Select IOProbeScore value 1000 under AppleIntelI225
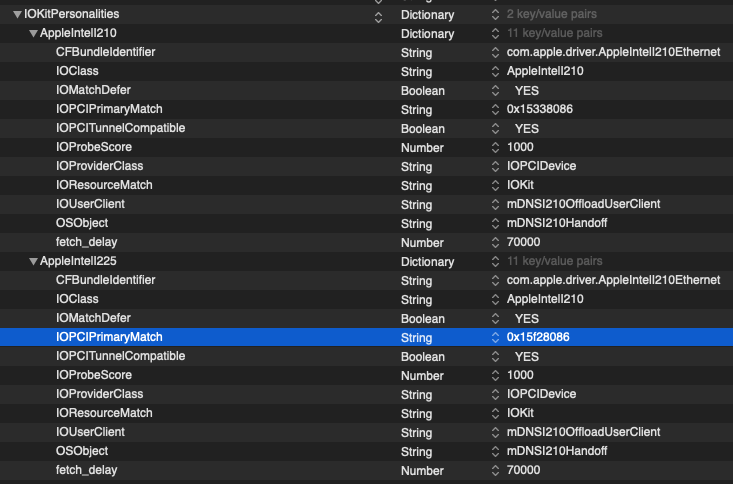The image size is (733, 484). (x=520, y=375)
